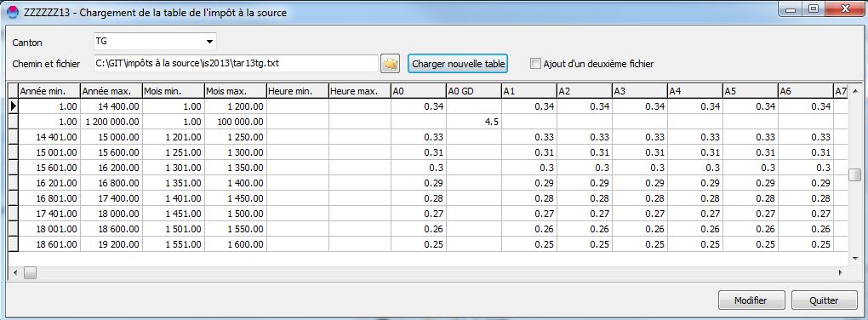The height and width of the screenshot is (320, 868).
Task: Click cell 16 200.00 in Année max.
Action: tap(111, 168)
